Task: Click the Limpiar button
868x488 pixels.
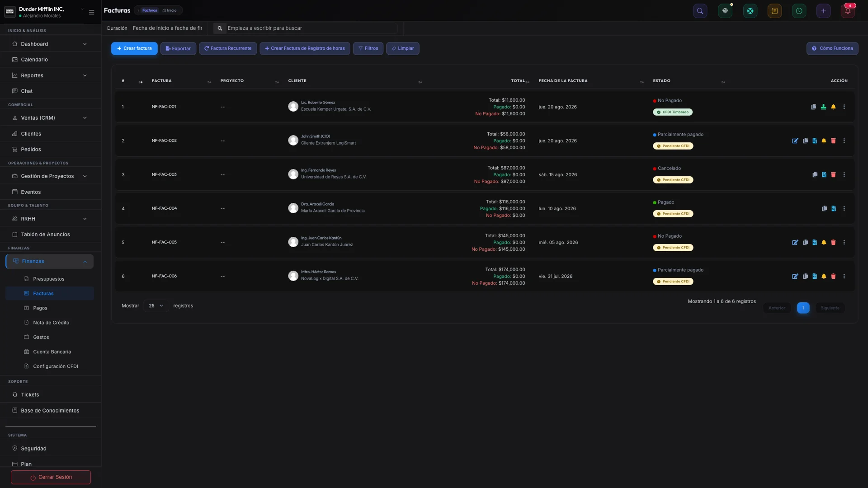Action: (x=402, y=48)
